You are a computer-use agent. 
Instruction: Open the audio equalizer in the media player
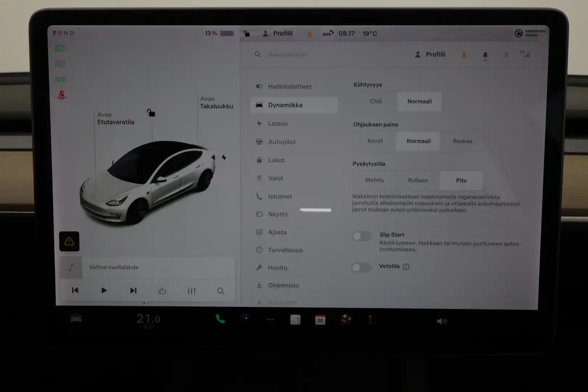(192, 290)
